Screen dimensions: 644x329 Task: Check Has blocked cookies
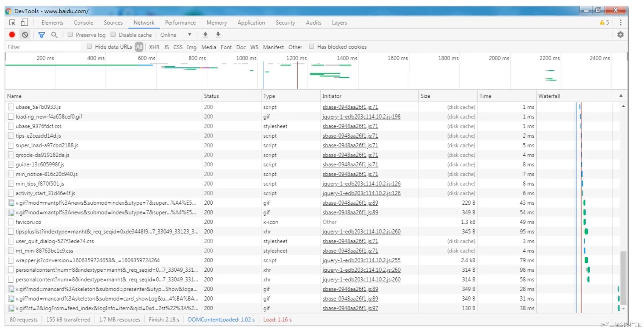click(311, 46)
